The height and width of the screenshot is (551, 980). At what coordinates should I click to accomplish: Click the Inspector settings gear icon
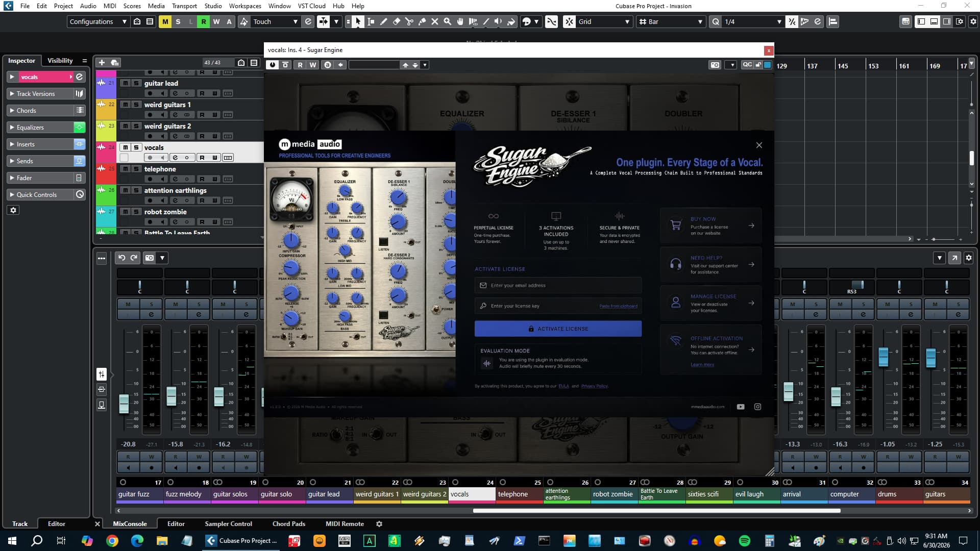[13, 210]
